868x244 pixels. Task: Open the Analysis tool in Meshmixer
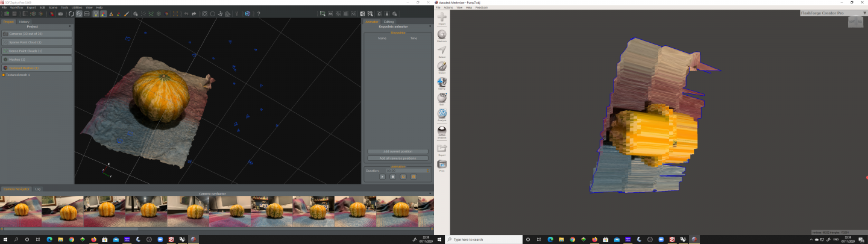click(442, 114)
